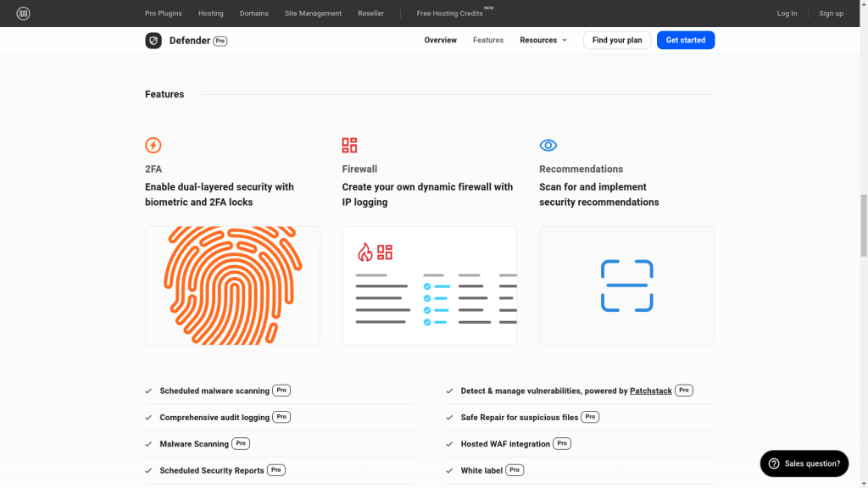Open the Pro Plugins menu

pos(164,14)
